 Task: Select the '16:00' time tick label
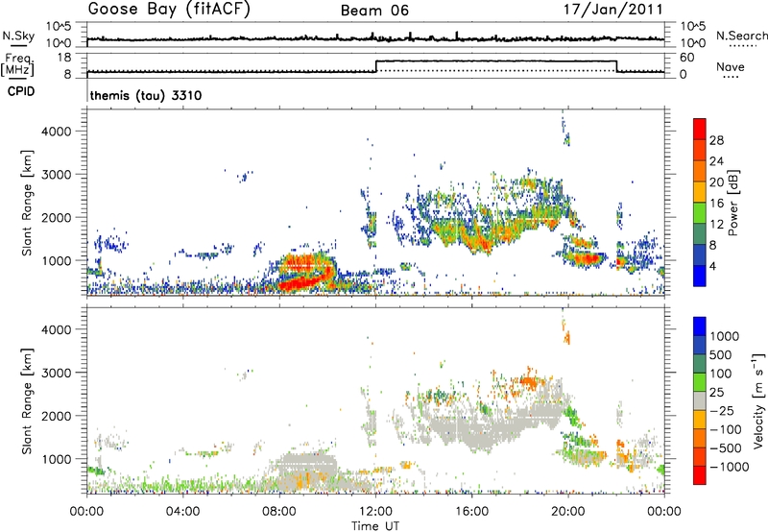[x=471, y=512]
